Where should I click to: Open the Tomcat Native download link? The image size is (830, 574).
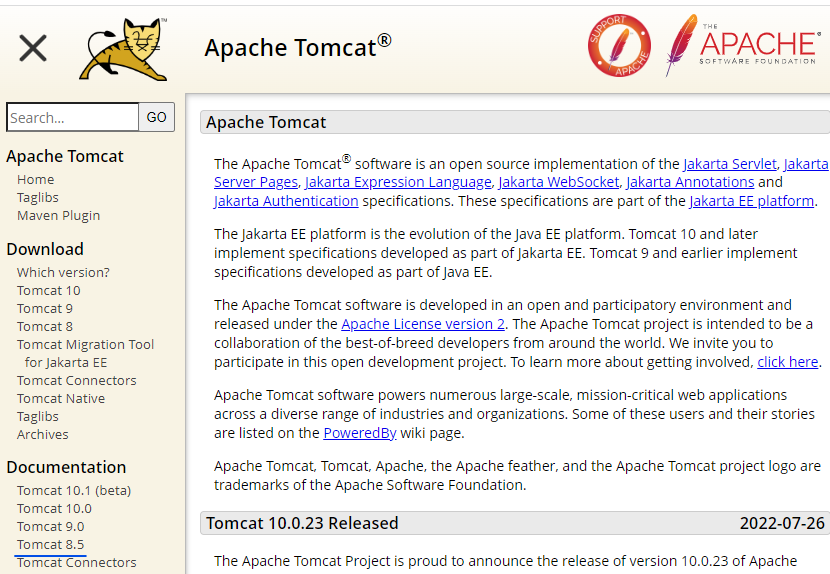tap(61, 398)
